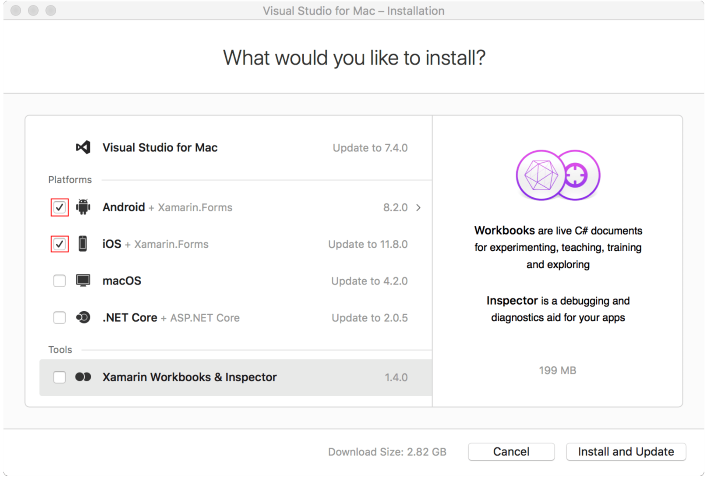Click the Visual Studio logo icon
Viewport: 706px width, 478px height.
[83, 147]
